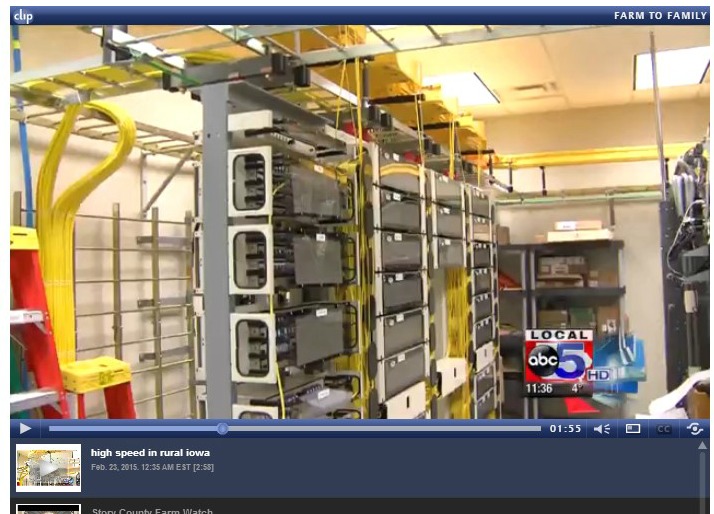Toggle closed captions CC button
714x514 pixels.
coord(663,429)
